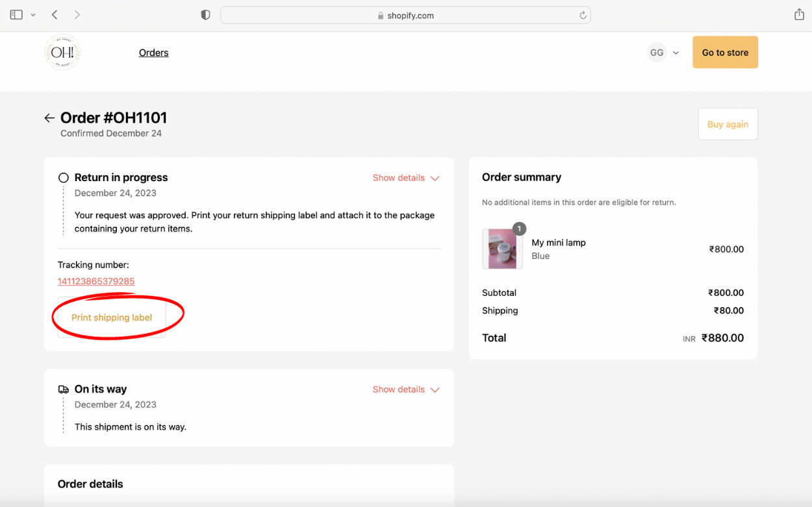812x507 pixels.
Task: Click the My mini lamp product thumbnail
Action: point(502,249)
